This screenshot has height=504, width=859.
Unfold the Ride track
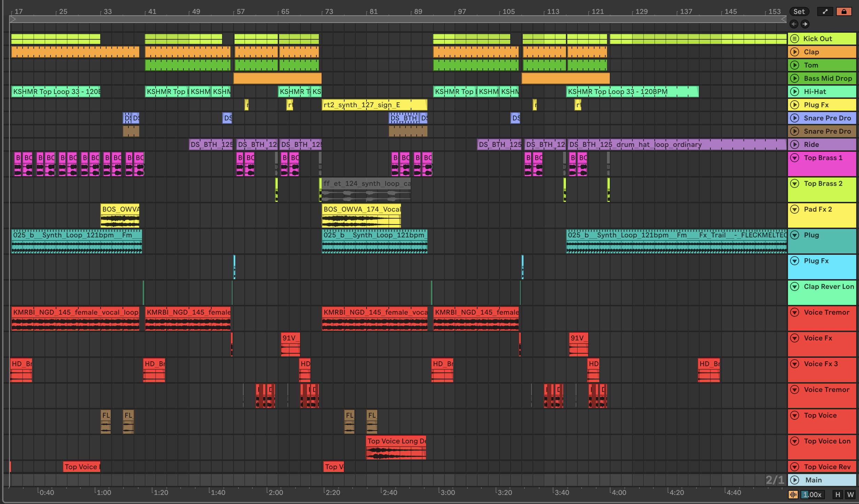click(x=795, y=144)
